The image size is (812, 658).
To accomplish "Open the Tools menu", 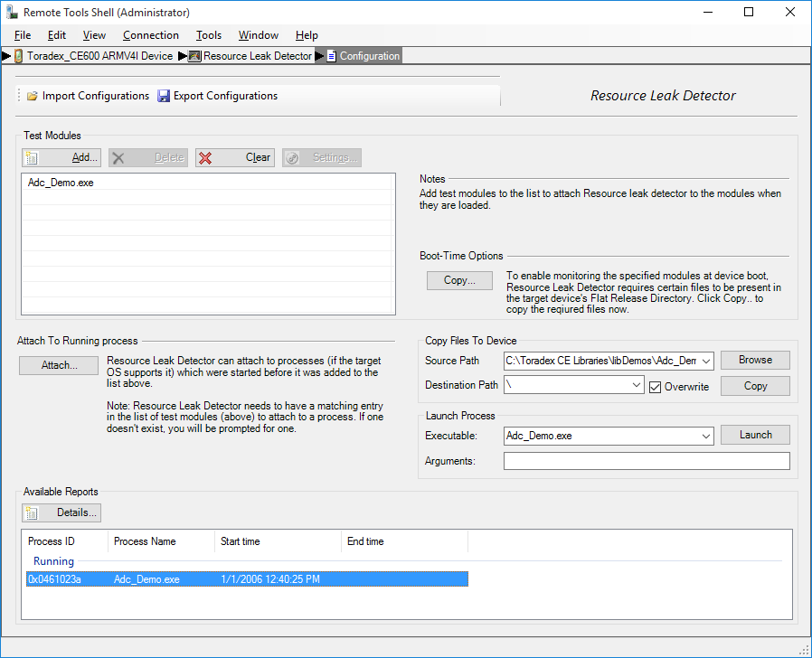I will pyautogui.click(x=209, y=35).
